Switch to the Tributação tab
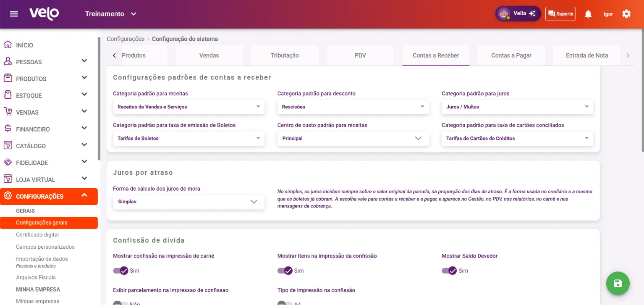Screen dimensions: 644x305 (285, 55)
